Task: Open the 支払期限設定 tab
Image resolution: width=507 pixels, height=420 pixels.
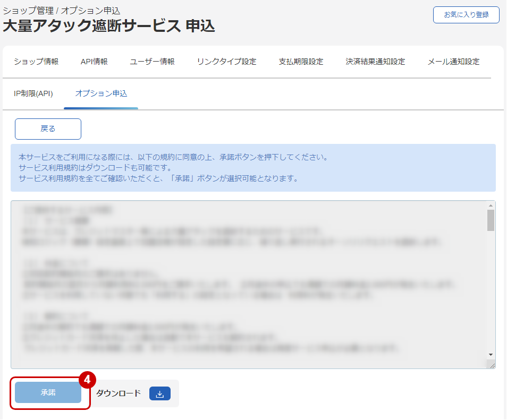Action: pyautogui.click(x=302, y=61)
